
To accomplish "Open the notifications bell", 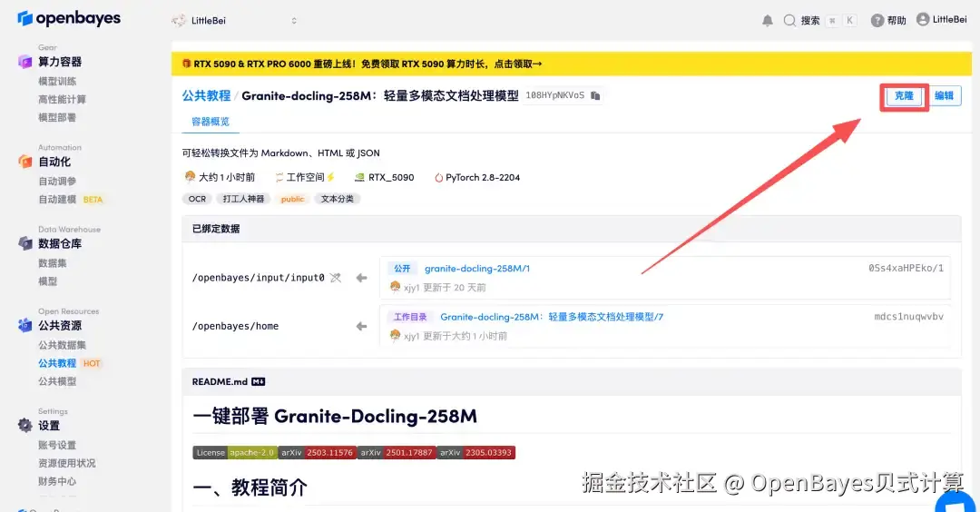I will coord(768,21).
